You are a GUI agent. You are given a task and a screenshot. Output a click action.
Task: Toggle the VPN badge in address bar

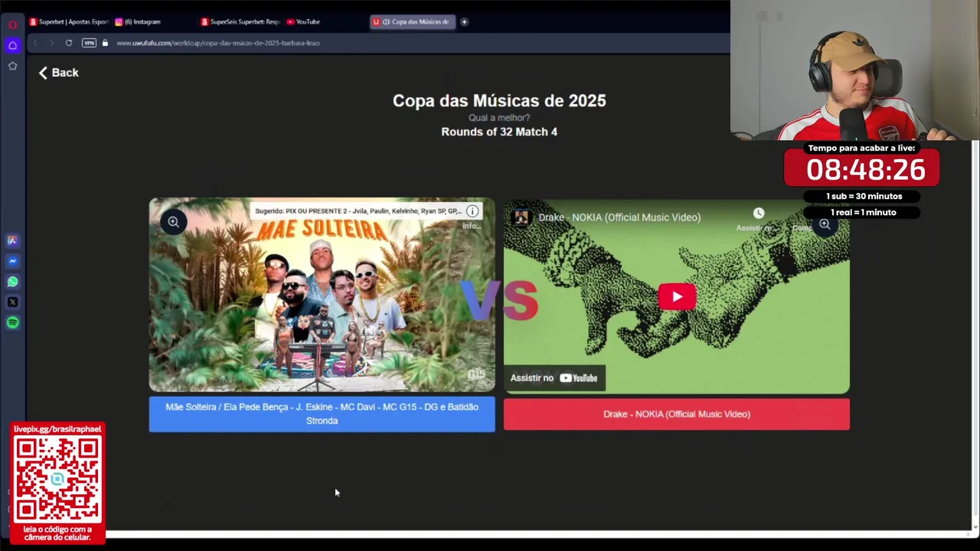pos(89,43)
